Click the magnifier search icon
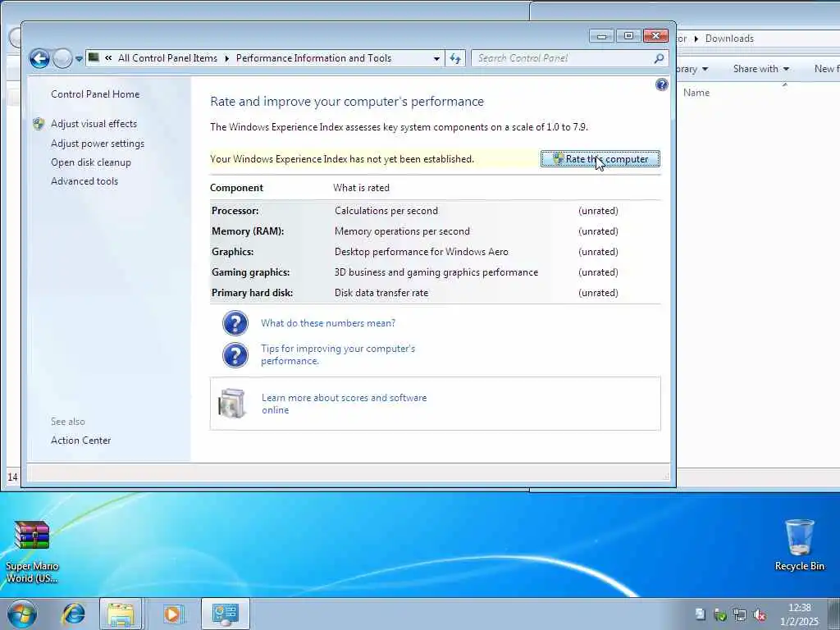The height and width of the screenshot is (630, 840). pyautogui.click(x=659, y=58)
